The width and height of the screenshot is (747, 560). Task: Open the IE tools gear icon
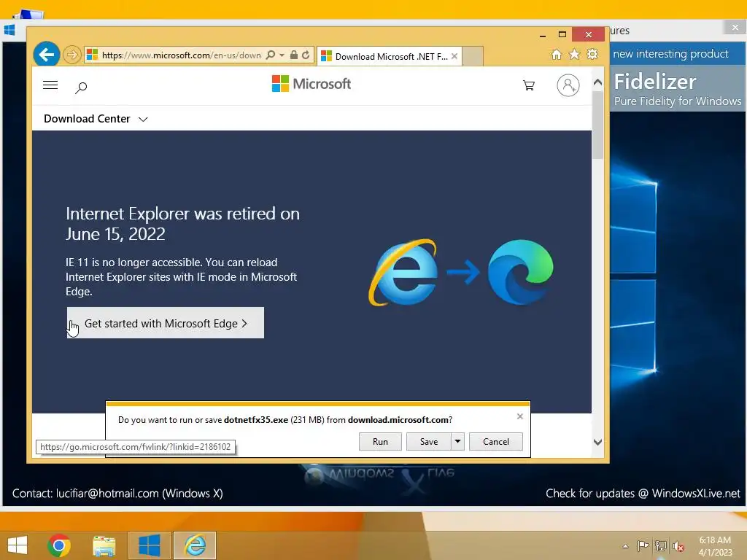tap(592, 54)
